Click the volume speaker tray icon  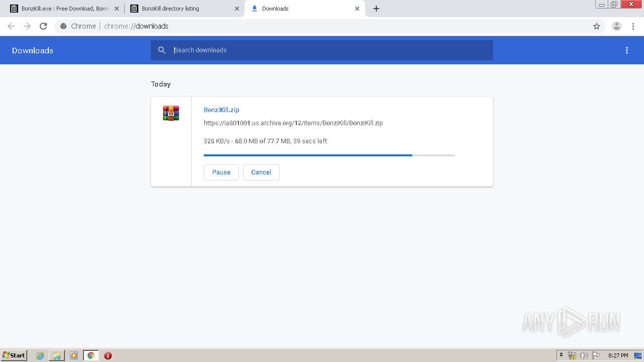pyautogui.click(x=584, y=355)
